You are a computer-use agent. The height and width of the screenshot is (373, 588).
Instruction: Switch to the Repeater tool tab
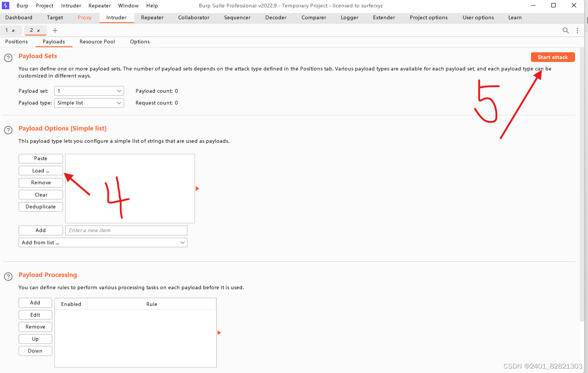pos(152,17)
